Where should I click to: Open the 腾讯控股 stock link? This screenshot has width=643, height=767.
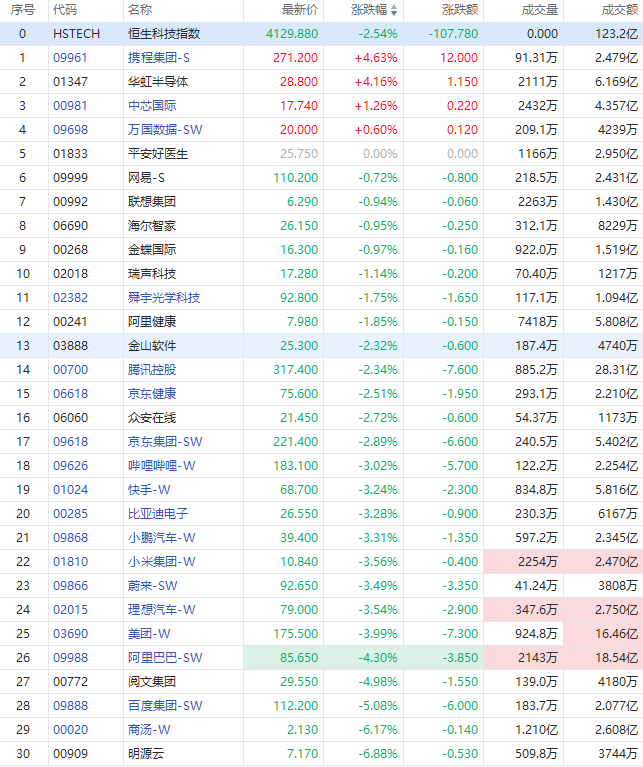[152, 369]
